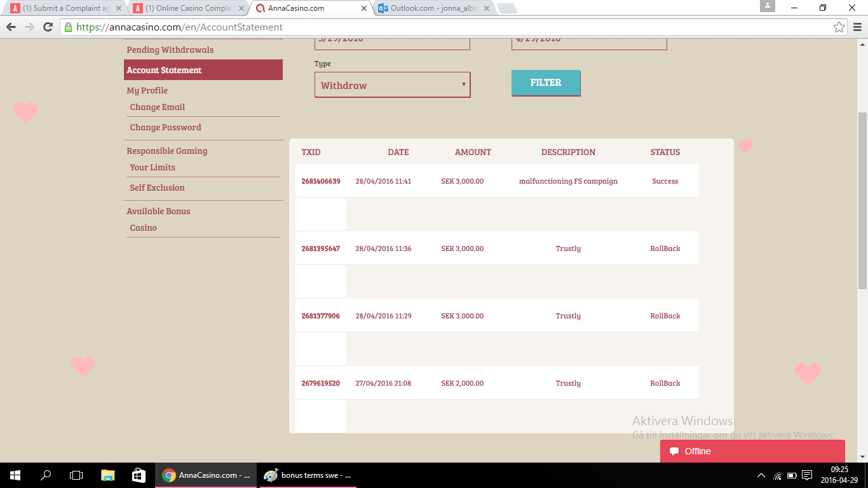
Task: Click the 'malfunctioning FS campaign' description
Action: (x=568, y=181)
